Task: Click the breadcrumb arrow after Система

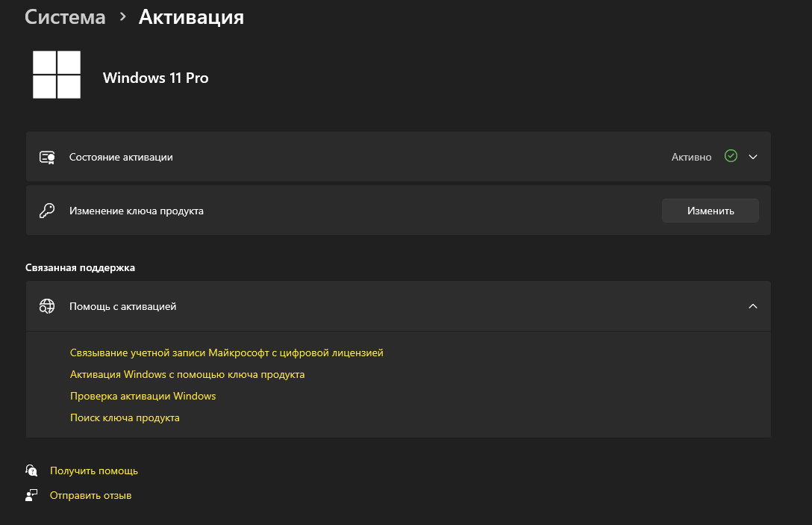Action: coord(122,17)
